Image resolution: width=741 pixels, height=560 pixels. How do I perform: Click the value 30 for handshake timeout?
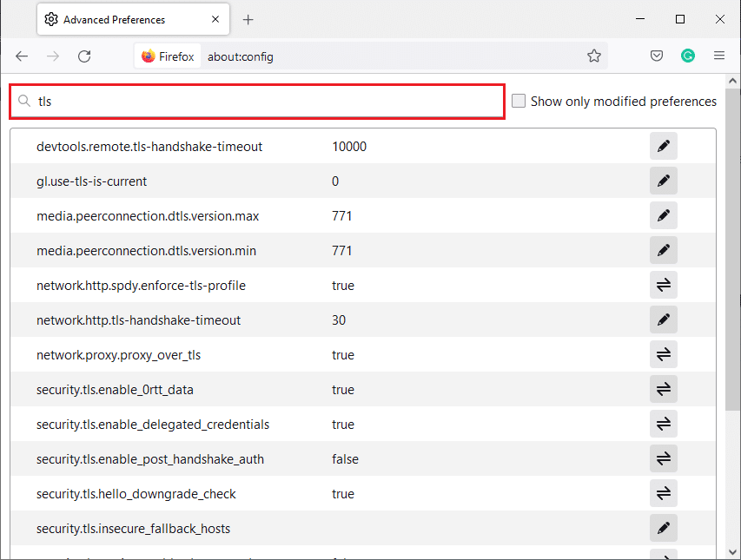[339, 320]
